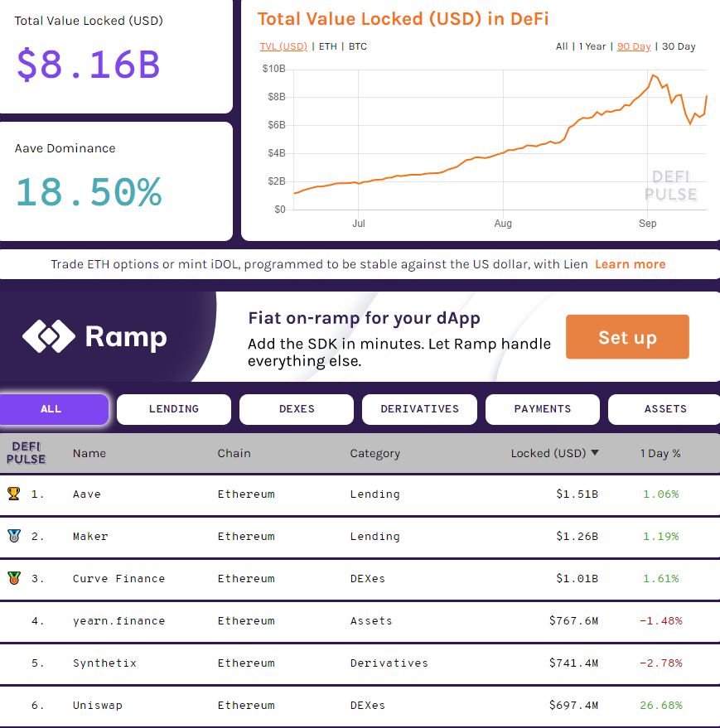
Task: Click the DEFI PULSE watermark on the chart
Action: pos(671,186)
